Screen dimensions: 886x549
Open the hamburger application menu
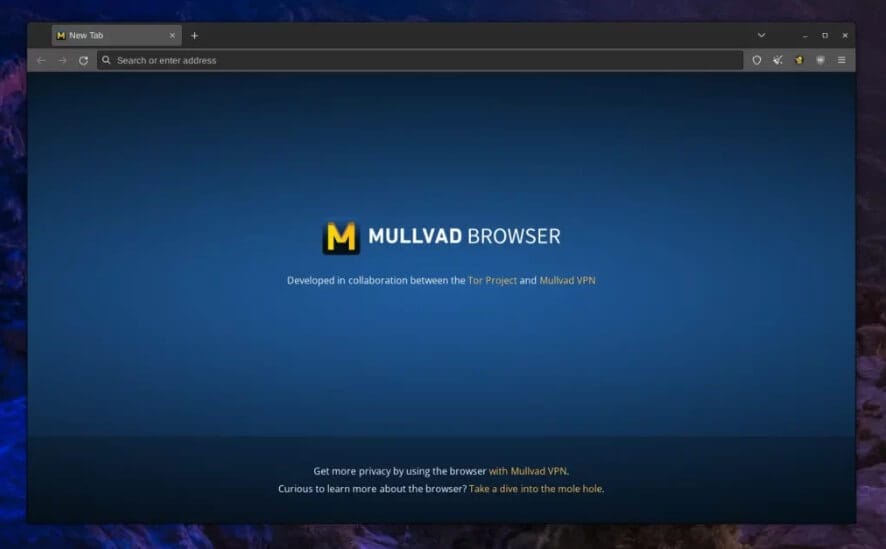click(841, 60)
